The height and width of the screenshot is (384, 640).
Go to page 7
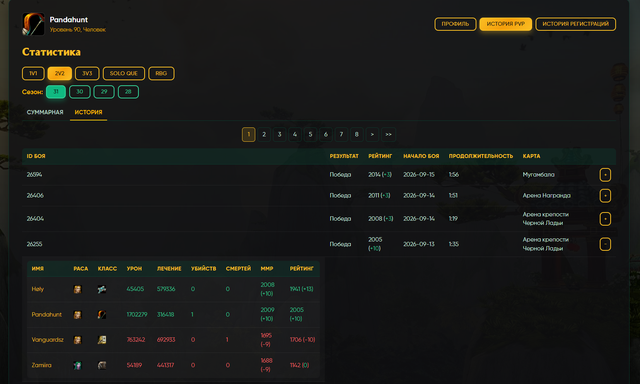point(341,134)
